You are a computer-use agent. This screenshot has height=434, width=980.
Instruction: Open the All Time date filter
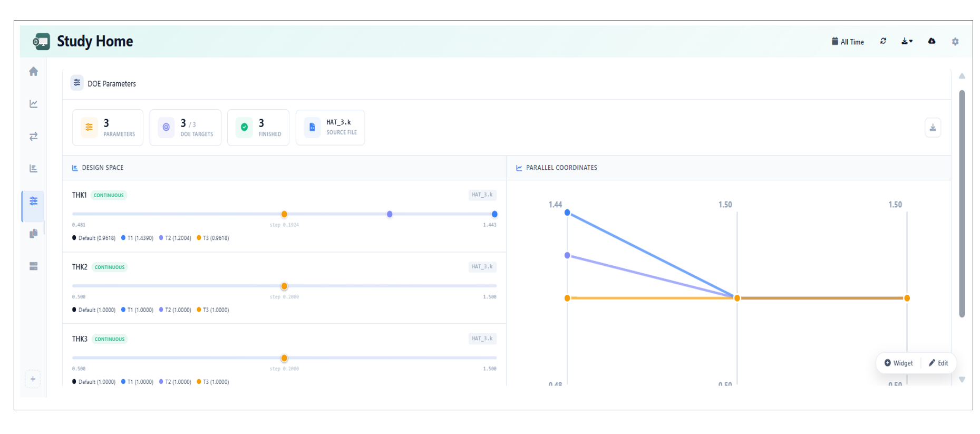point(848,42)
